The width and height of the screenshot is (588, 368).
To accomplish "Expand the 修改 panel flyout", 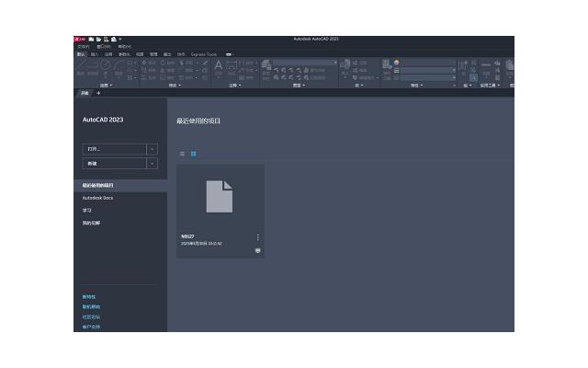I will point(175,86).
